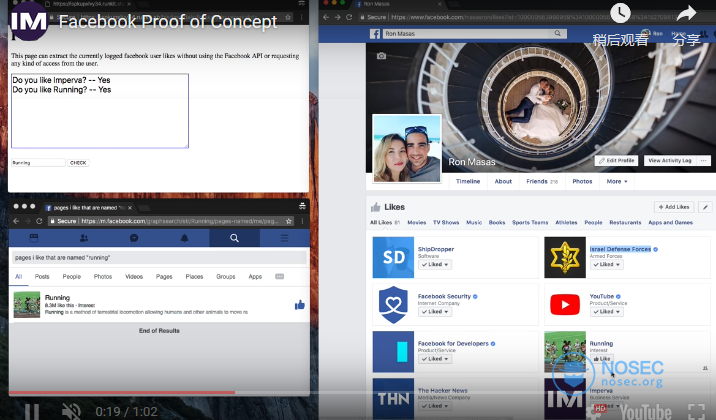Image resolution: width=716 pixels, height=420 pixels.
Task: Select Apps and Games likes category
Action: point(670,223)
